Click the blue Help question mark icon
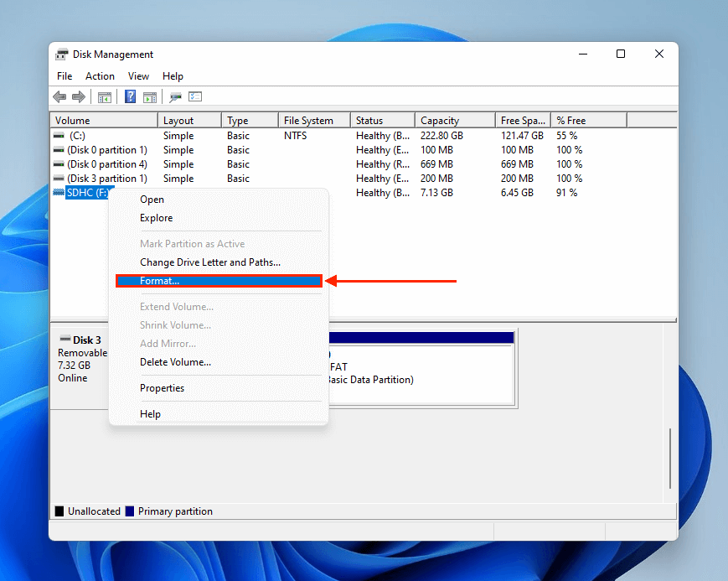Screen dimensions: 728x581 131,97
